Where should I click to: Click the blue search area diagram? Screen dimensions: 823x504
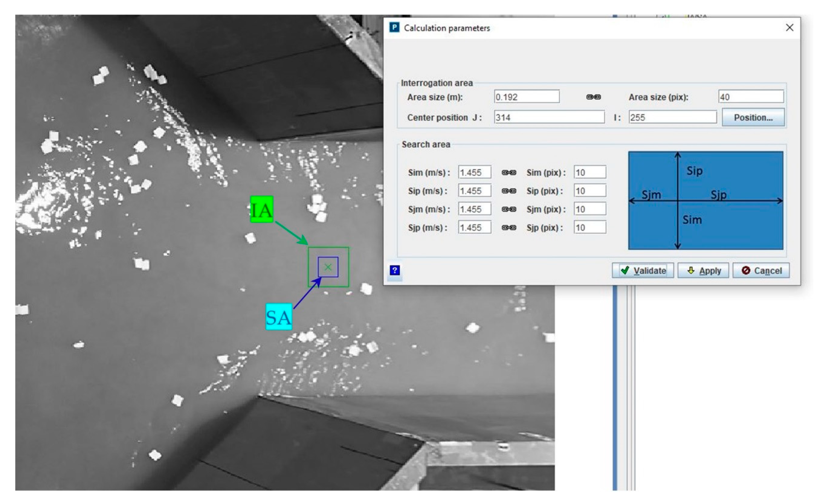pos(705,200)
